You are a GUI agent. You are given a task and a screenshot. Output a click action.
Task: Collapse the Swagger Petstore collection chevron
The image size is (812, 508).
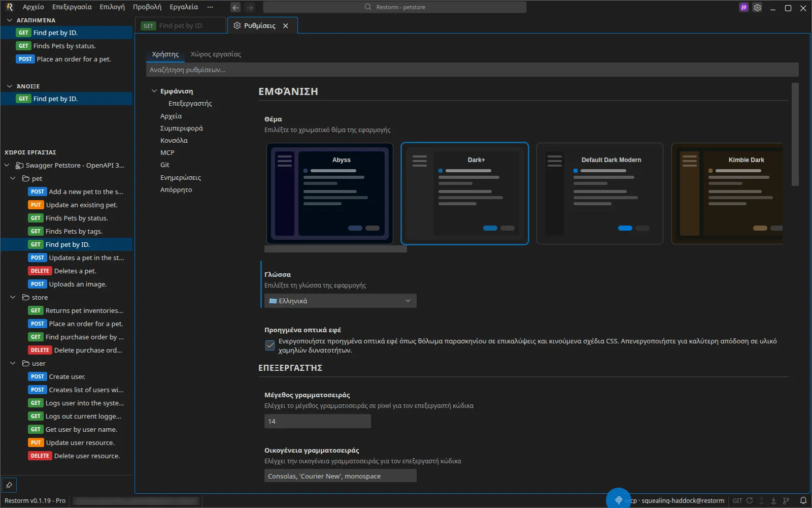pos(7,165)
